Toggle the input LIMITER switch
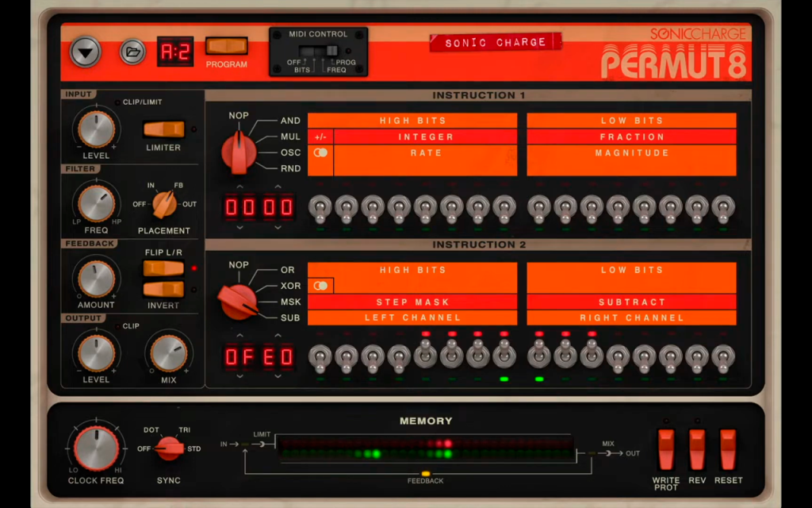The height and width of the screenshot is (508, 812). point(163,129)
